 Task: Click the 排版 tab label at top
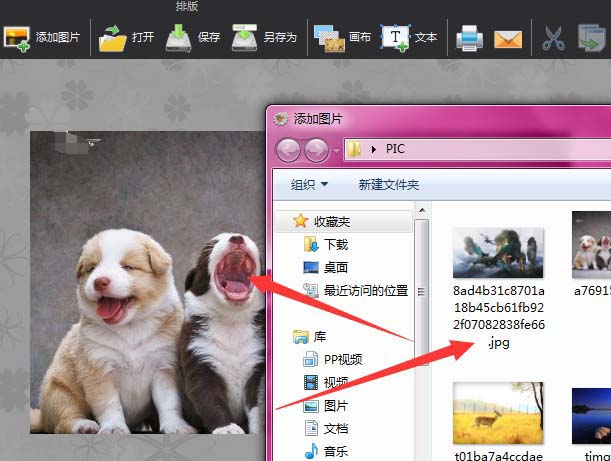(x=187, y=6)
